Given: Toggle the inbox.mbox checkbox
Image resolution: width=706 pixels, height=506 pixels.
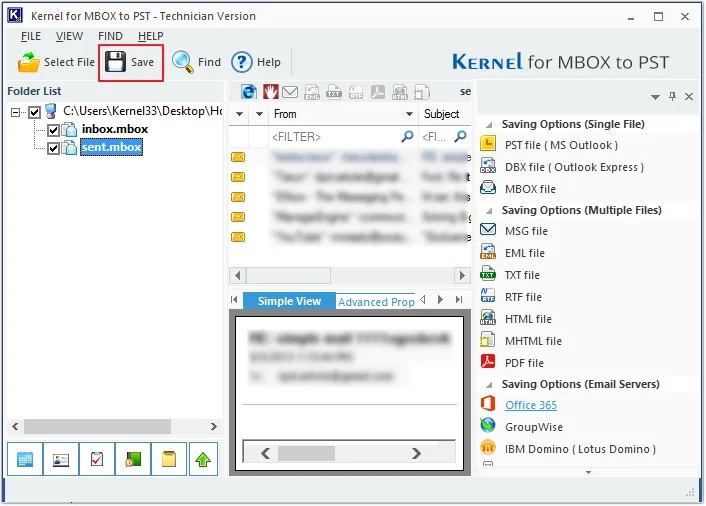Looking at the screenshot, I should 53,131.
